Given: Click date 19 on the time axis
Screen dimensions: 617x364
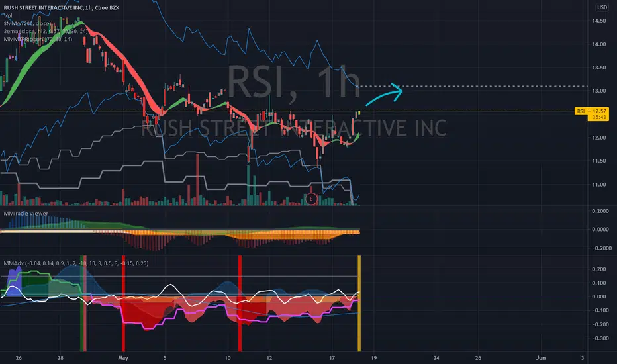Looking at the screenshot, I should point(374,358).
